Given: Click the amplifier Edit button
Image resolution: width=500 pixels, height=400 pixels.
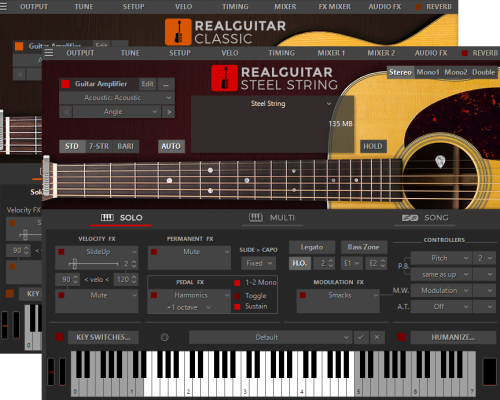Looking at the screenshot, I should 147,84.
